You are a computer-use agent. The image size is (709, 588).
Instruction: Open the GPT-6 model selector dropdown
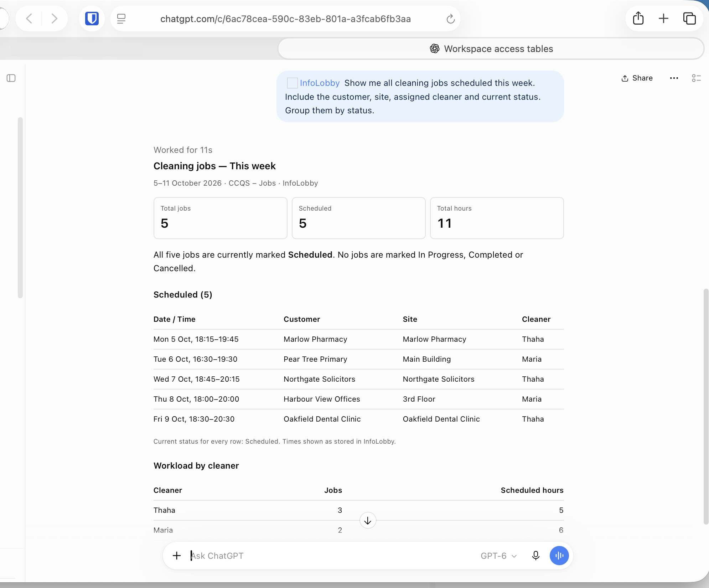tap(498, 556)
